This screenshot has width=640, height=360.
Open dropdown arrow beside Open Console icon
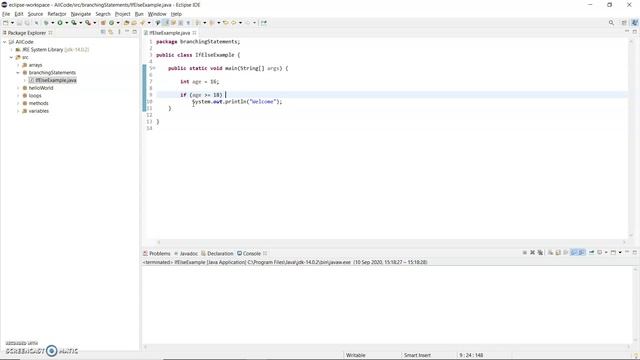(620, 253)
